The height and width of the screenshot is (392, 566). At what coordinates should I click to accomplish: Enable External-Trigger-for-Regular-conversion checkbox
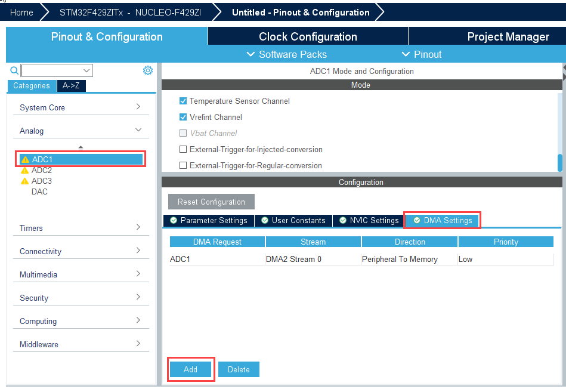click(x=183, y=166)
